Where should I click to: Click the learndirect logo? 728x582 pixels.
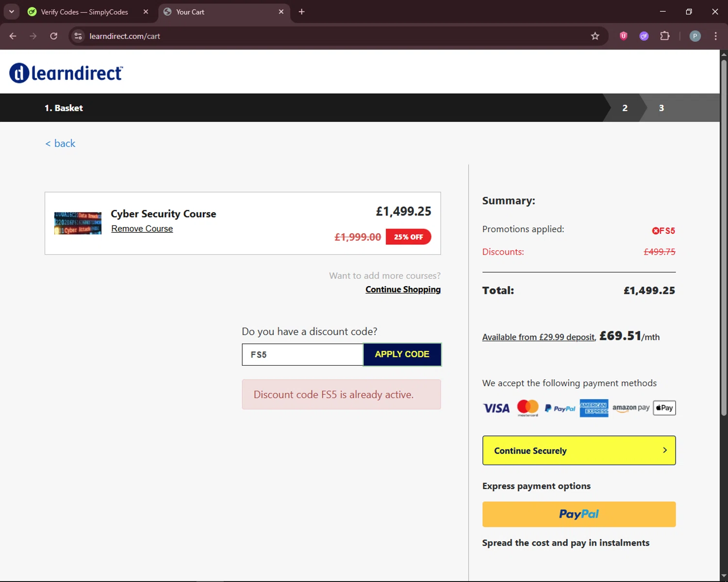66,73
